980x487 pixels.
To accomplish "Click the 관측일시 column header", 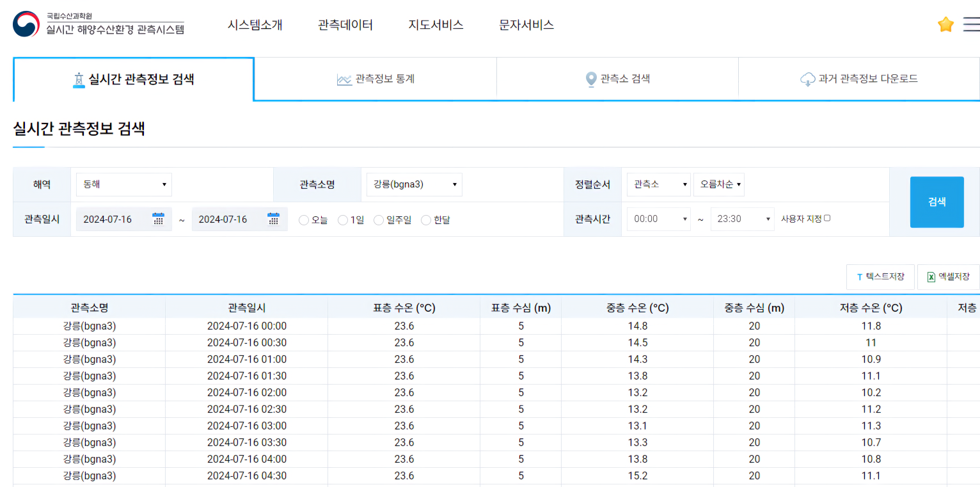I will [x=246, y=308].
